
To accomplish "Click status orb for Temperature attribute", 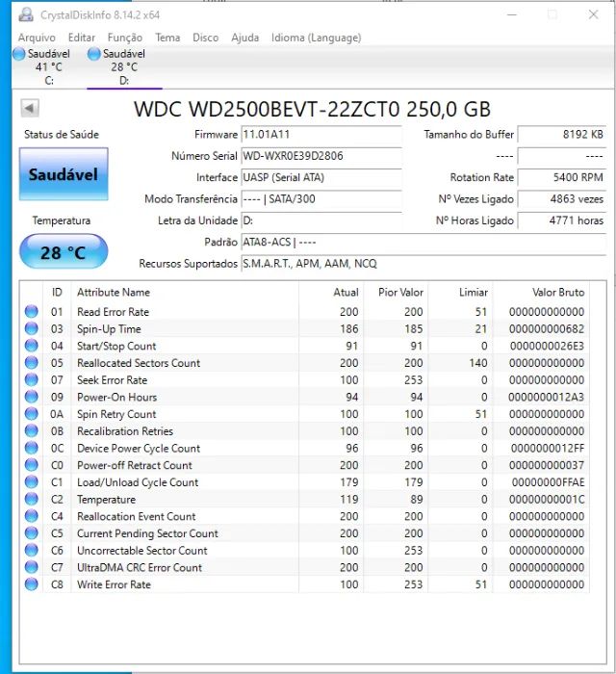I will pyautogui.click(x=32, y=499).
